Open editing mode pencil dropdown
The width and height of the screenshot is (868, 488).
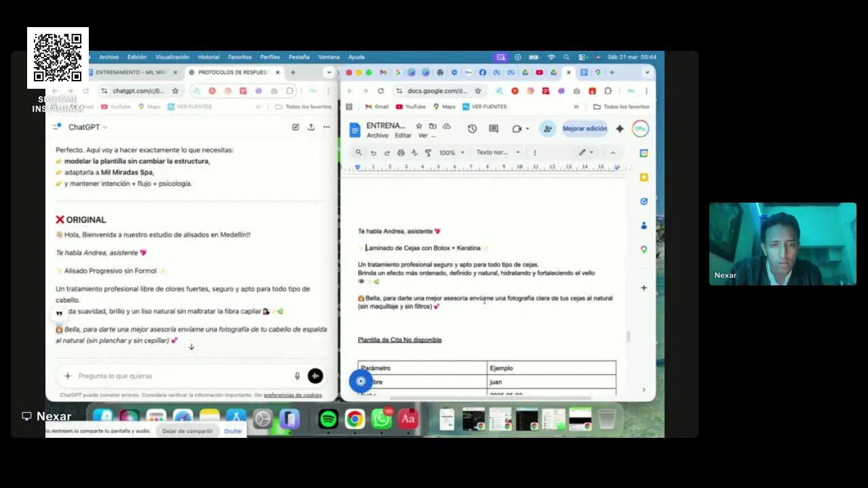coord(586,152)
